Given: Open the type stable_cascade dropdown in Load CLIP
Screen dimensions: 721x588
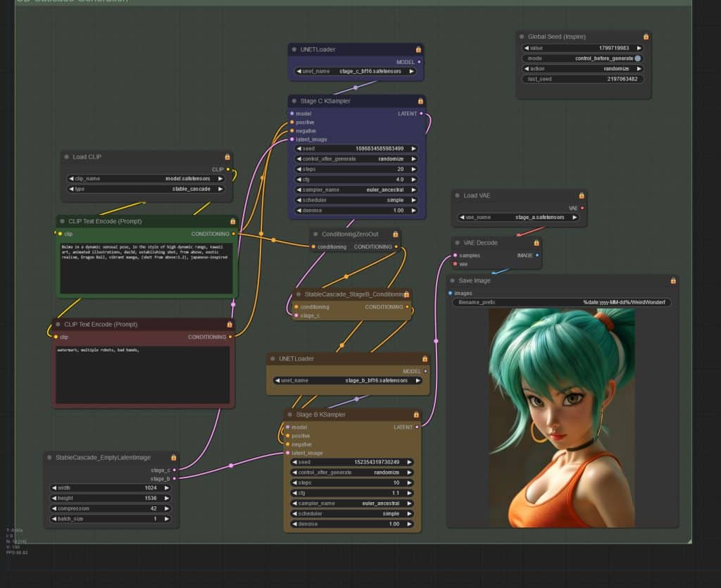Looking at the screenshot, I should tap(146, 189).
